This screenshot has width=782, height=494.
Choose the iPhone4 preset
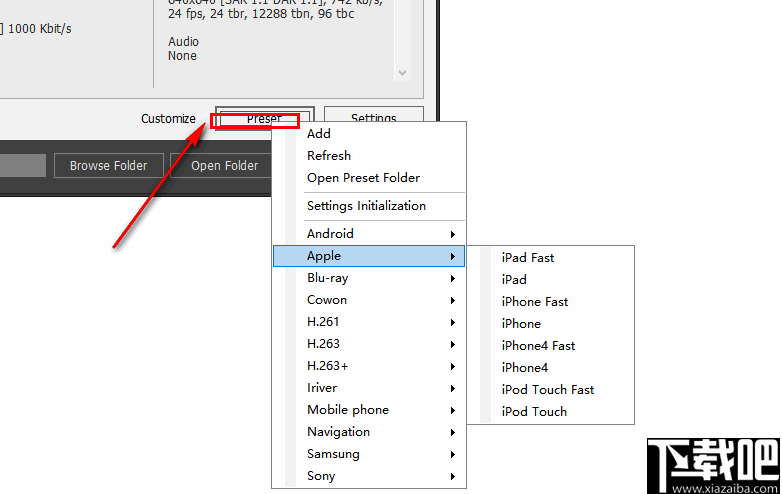point(551,367)
